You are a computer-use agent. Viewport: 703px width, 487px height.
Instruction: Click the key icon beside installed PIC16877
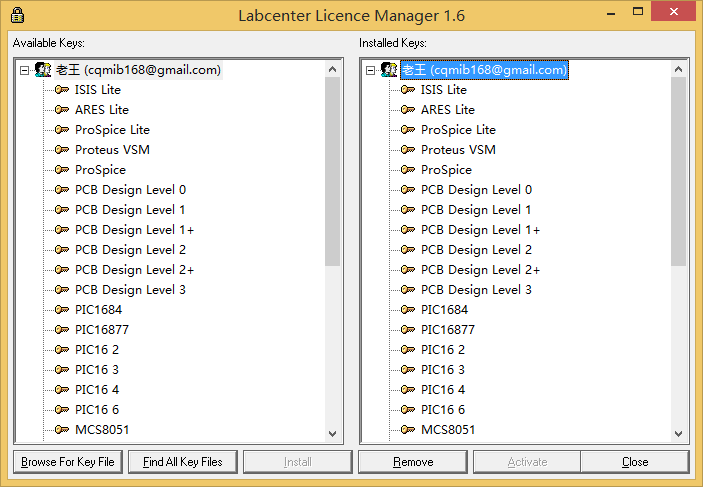tap(407, 330)
